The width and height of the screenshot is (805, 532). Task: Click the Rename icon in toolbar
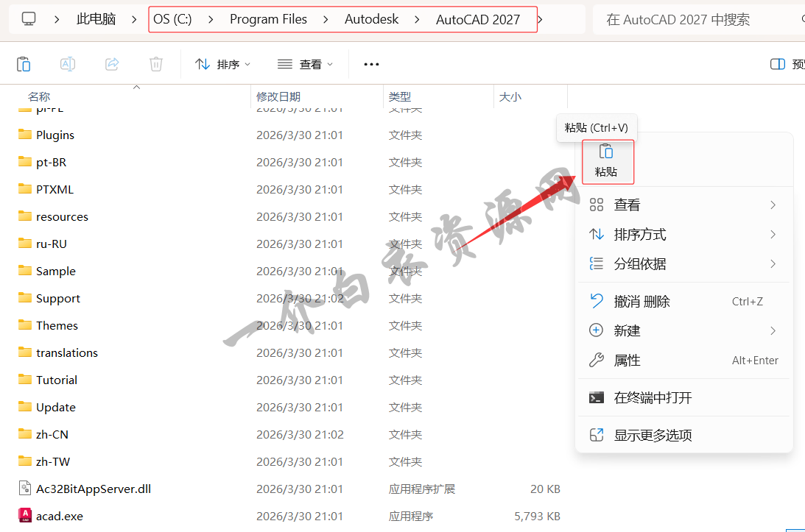click(68, 64)
